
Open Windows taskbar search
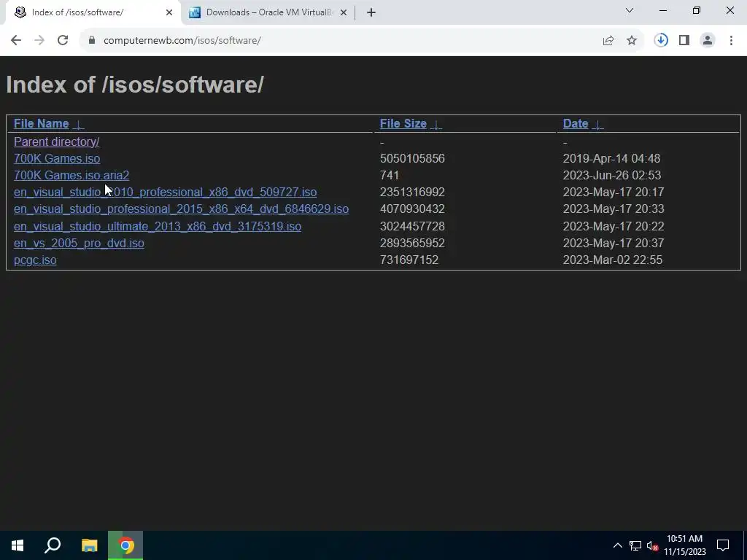click(53, 545)
